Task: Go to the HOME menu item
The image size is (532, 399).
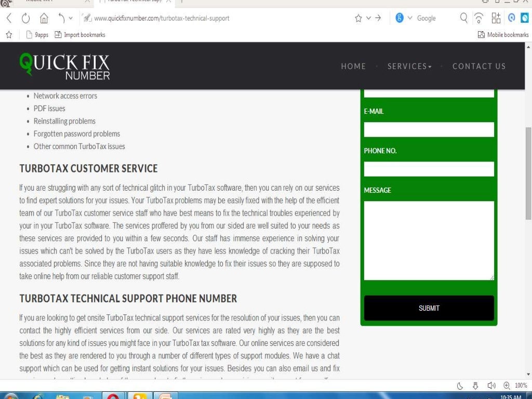Action: (353, 66)
